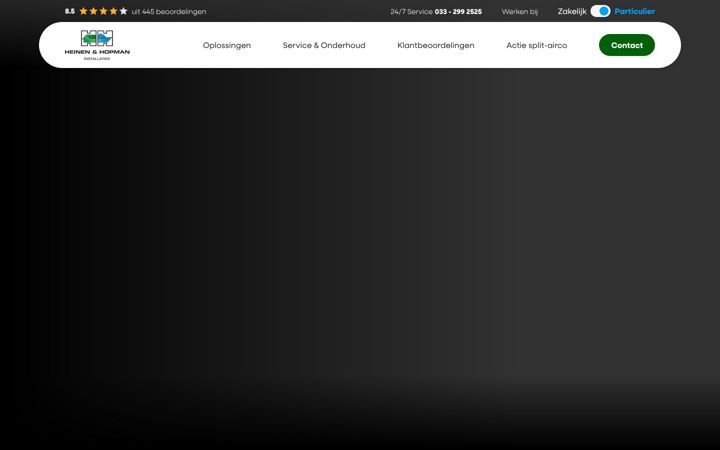
Task: Click the five-star rating icons
Action: coord(103,11)
